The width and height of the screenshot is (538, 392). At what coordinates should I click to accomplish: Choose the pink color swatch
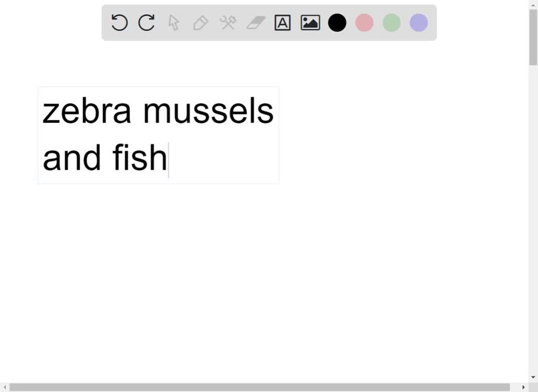click(x=364, y=23)
